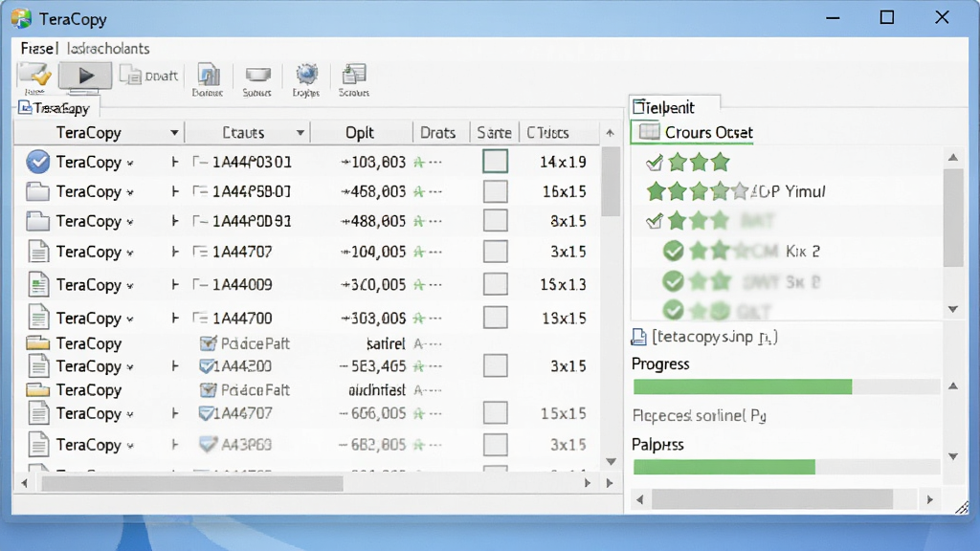Open TeraCopy dropdown arrow in 1A44P5B01 row
The width and height of the screenshot is (980, 551).
click(130, 192)
